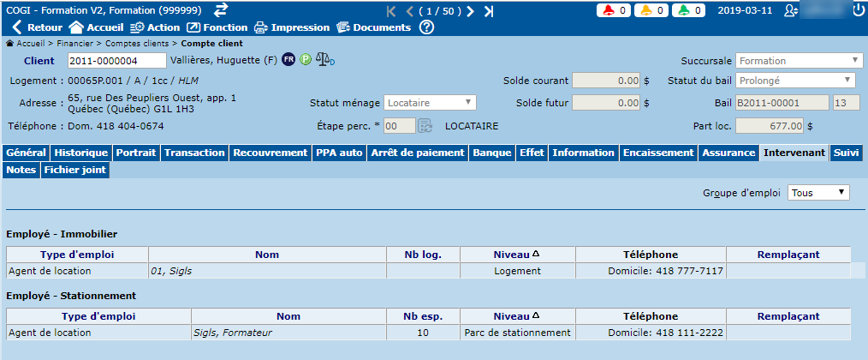Click the red alert bell counter
The image size is (868, 360).
coord(613,10)
